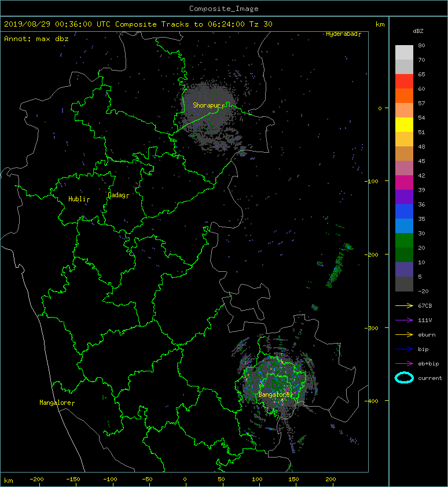Click the cyan 'current' ellipse in legend
This screenshot has height=487, width=448.
click(404, 378)
